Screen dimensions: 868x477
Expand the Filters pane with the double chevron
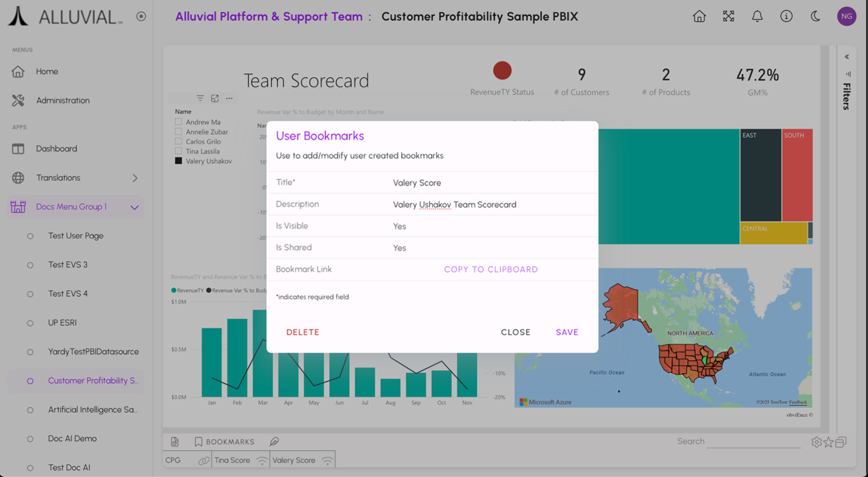coord(846,57)
